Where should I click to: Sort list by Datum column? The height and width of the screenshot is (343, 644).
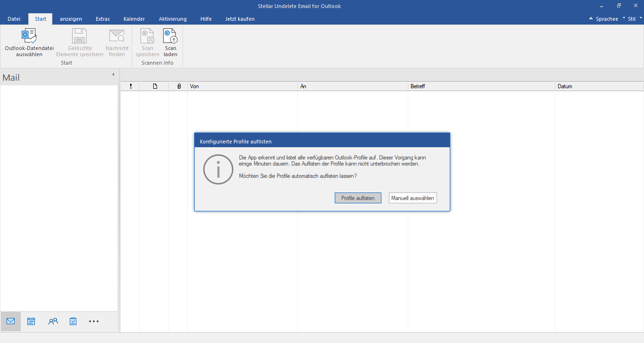pyautogui.click(x=600, y=86)
